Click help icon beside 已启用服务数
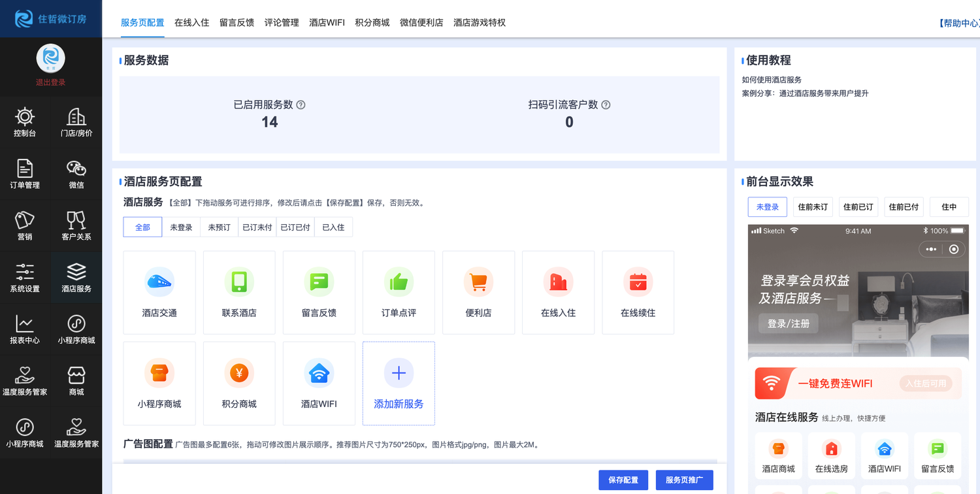Screen dimensions: 980x494 tap(301, 105)
